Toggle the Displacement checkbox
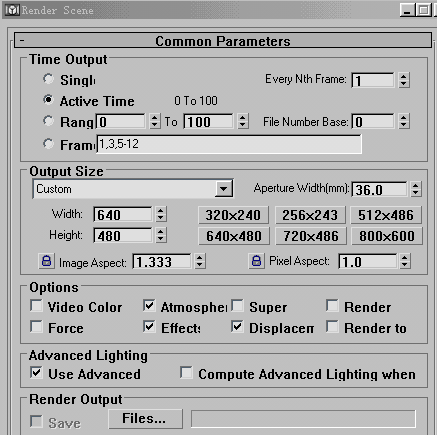Screen dimensions: 437x435 coord(237,327)
